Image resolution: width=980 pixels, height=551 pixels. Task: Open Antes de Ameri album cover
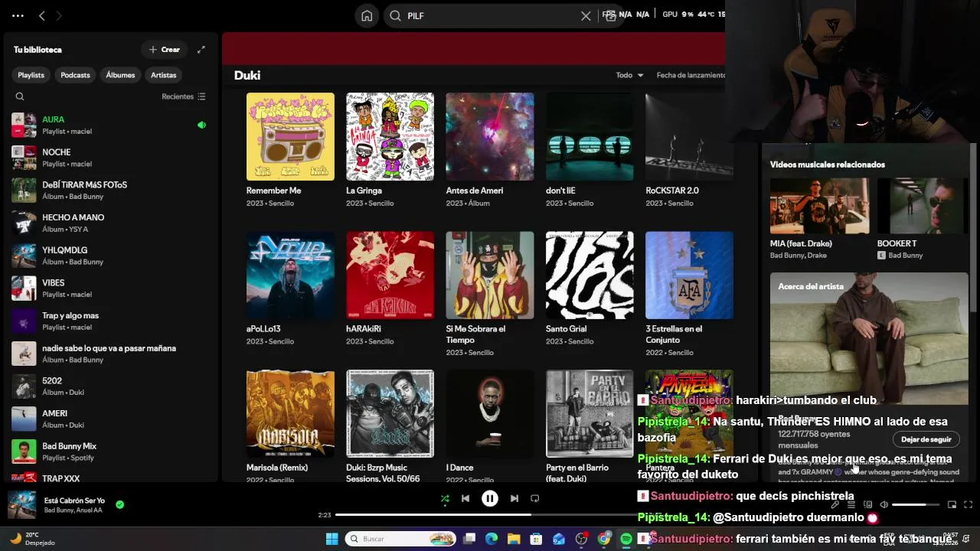coord(490,136)
